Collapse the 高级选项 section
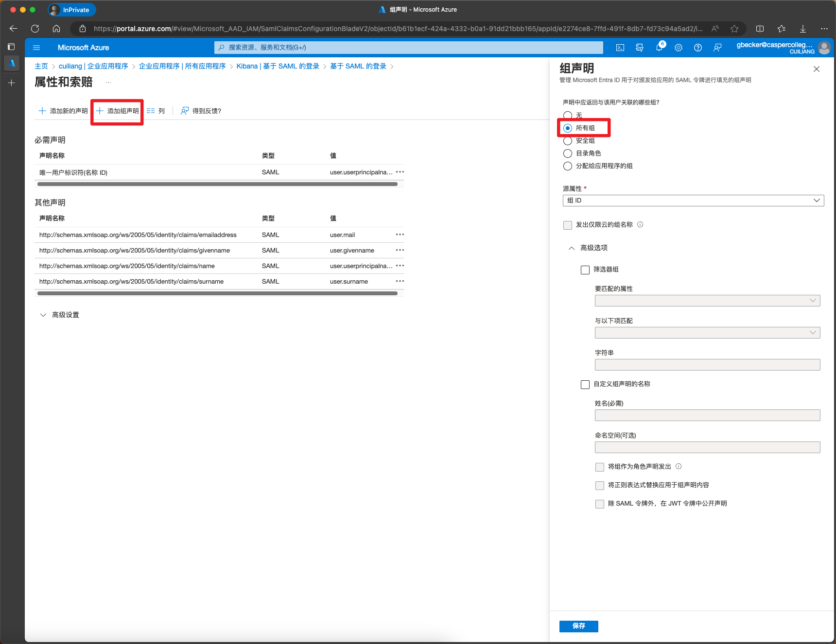The height and width of the screenshot is (644, 836). pos(588,248)
